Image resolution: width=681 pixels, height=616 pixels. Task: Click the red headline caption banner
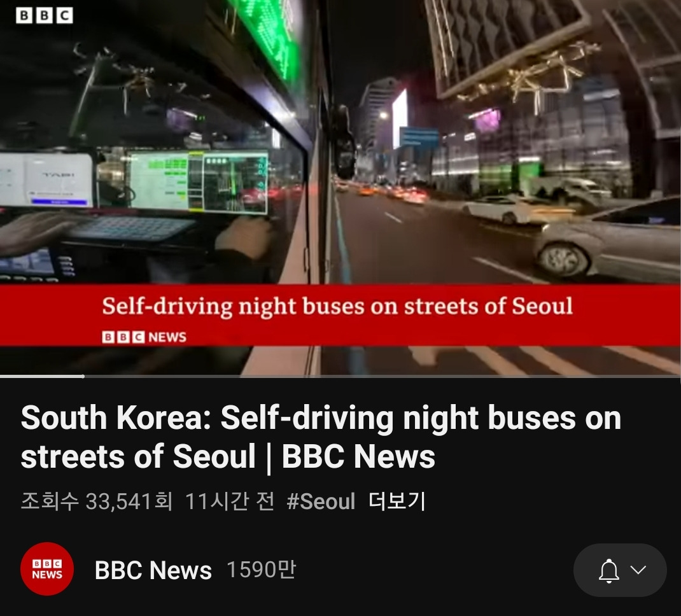[x=340, y=315]
